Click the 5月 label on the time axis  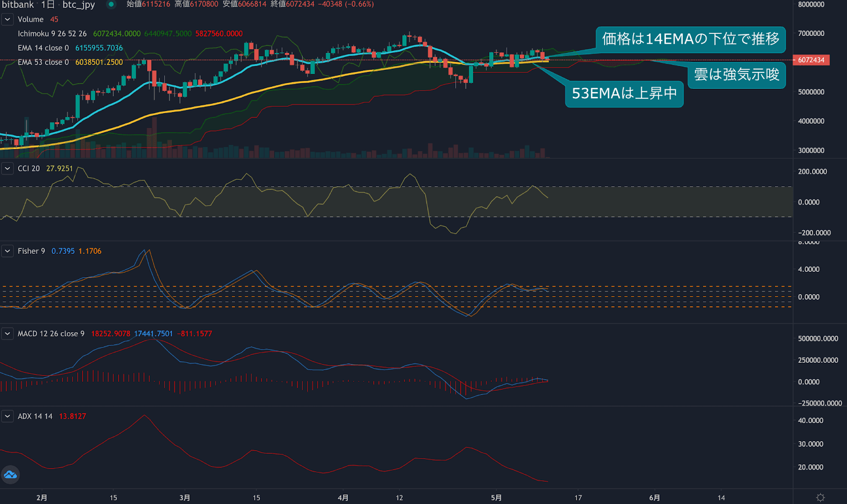coord(497,497)
